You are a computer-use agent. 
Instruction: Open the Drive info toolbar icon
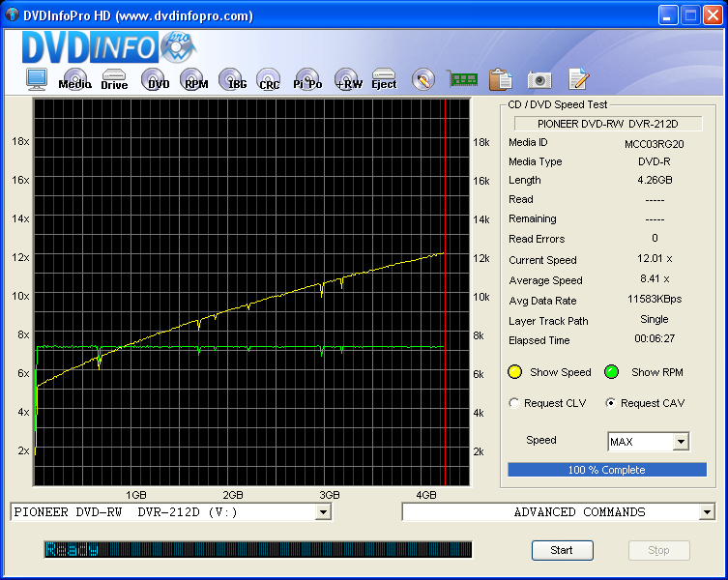point(114,79)
